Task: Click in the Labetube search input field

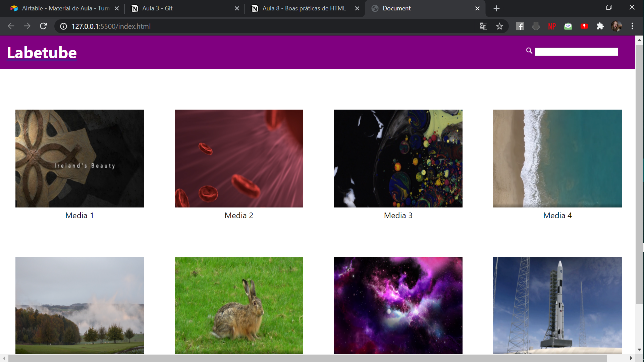Action: [576, 52]
